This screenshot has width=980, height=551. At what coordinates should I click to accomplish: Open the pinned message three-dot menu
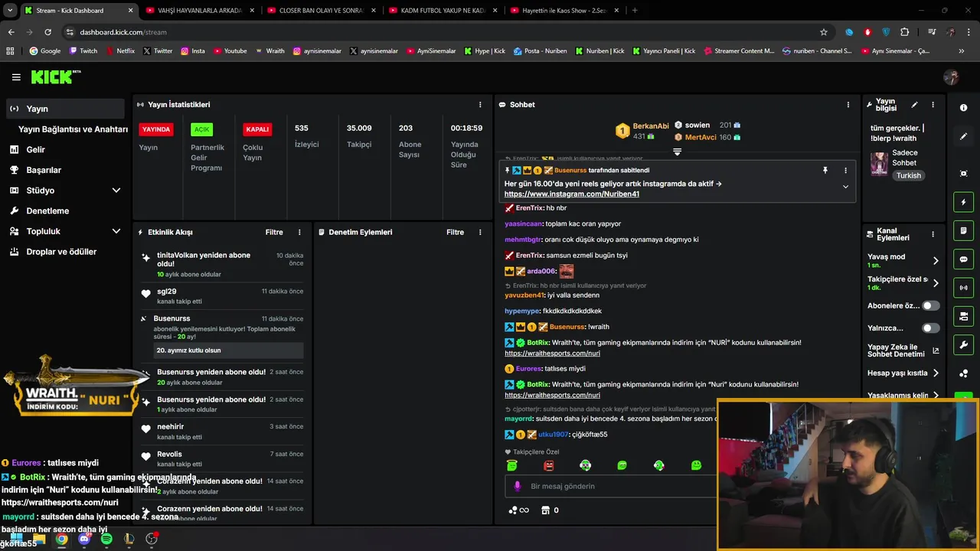[x=845, y=170]
